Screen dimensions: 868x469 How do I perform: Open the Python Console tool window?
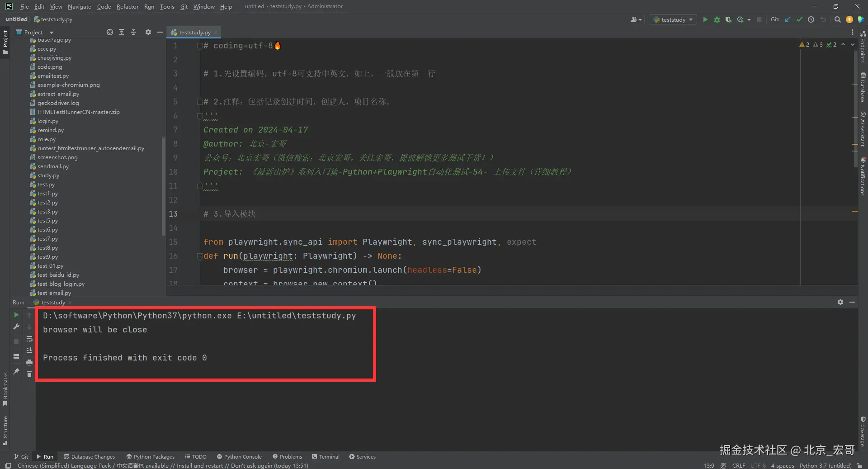tap(239, 456)
